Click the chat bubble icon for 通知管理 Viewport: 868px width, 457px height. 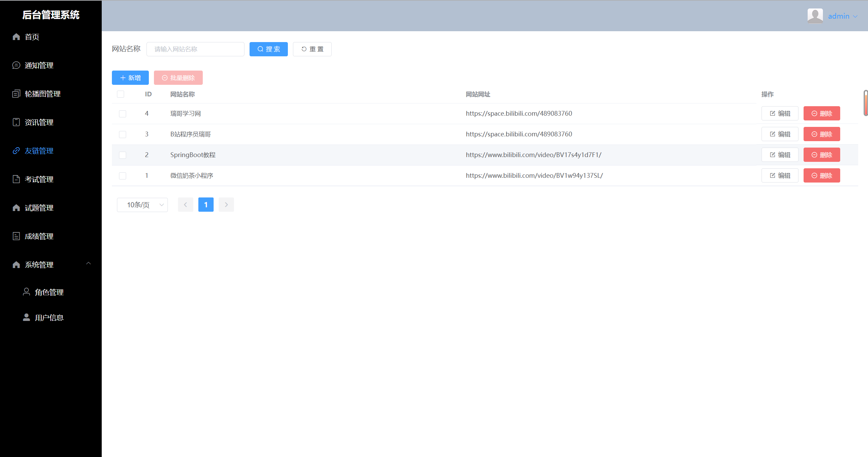16,65
